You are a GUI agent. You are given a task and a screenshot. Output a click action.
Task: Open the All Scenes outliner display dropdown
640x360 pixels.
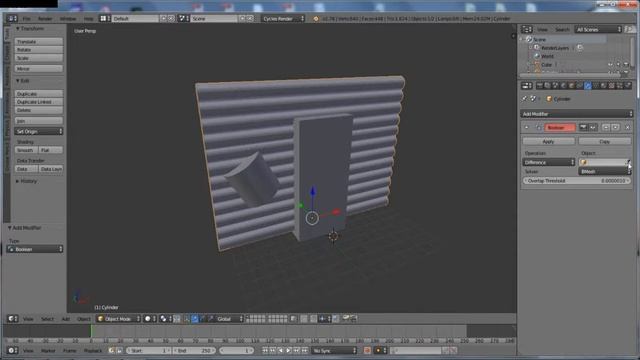(x=598, y=29)
